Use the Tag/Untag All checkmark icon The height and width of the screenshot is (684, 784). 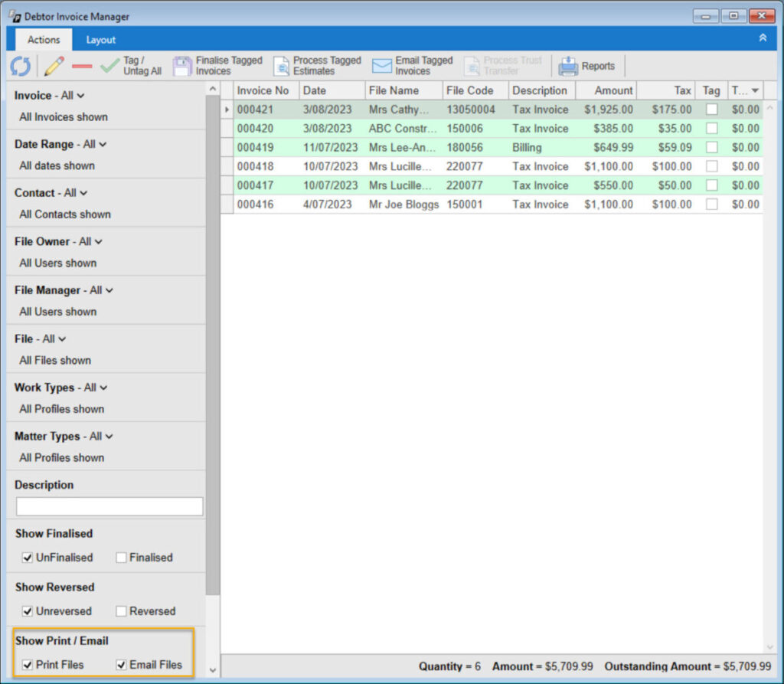[109, 66]
